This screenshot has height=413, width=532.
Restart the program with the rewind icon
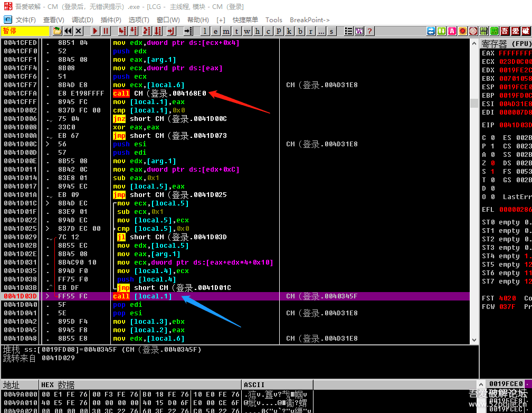[x=69, y=31]
